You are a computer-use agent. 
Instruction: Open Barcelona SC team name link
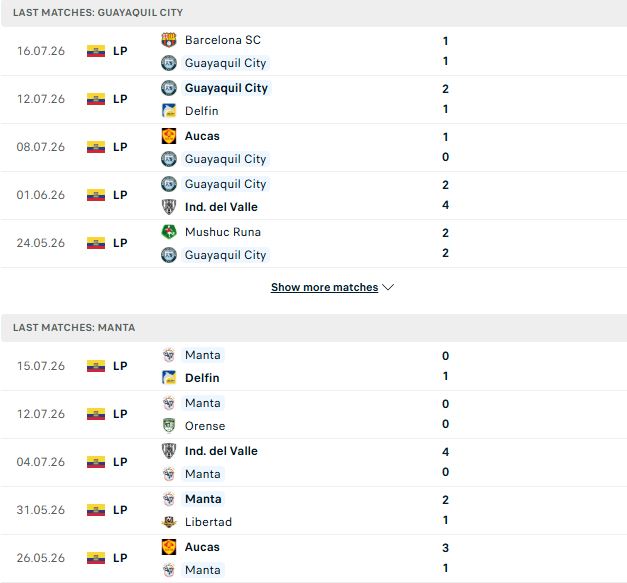223,40
